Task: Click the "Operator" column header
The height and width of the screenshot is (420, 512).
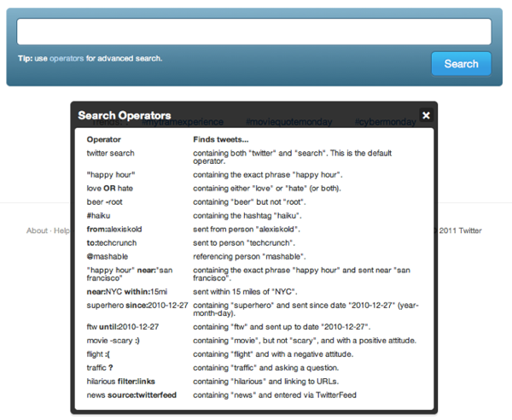Action: [x=104, y=139]
